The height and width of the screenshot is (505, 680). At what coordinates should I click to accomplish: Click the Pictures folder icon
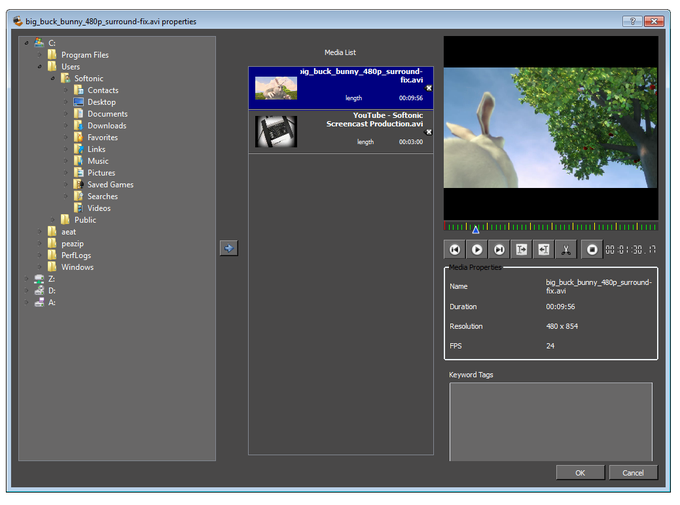tap(78, 172)
